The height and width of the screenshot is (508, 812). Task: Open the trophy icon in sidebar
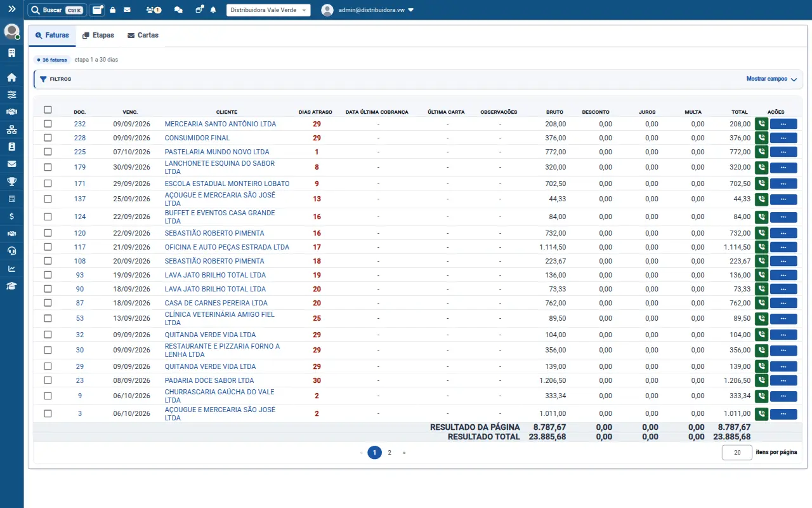point(11,182)
